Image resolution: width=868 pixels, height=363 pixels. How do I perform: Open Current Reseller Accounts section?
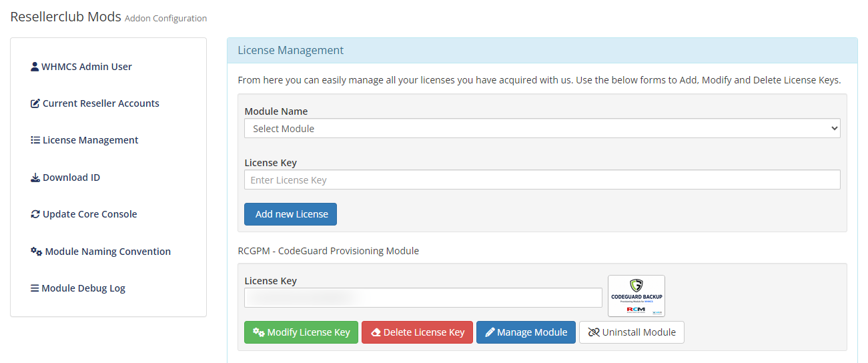pos(95,103)
